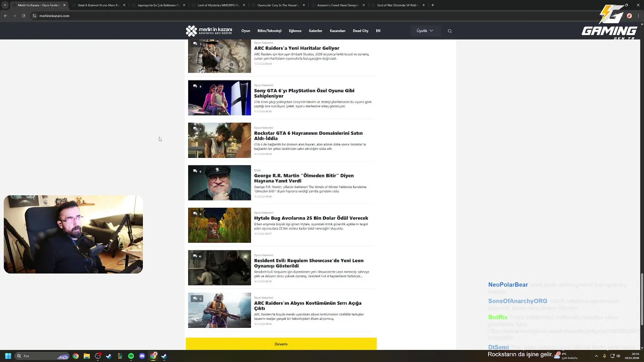Open Discord from the taskbar
Viewport: 644px width, 362px height.
142,356
